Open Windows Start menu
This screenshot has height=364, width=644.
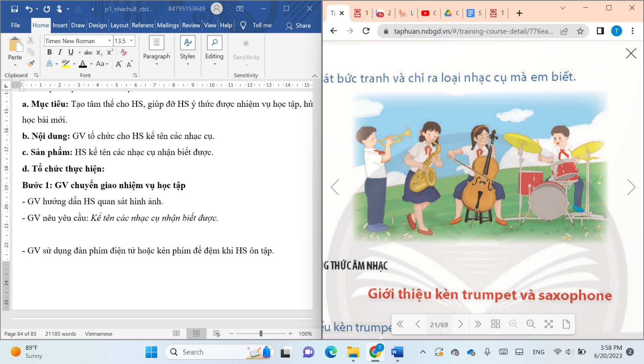[151, 352]
